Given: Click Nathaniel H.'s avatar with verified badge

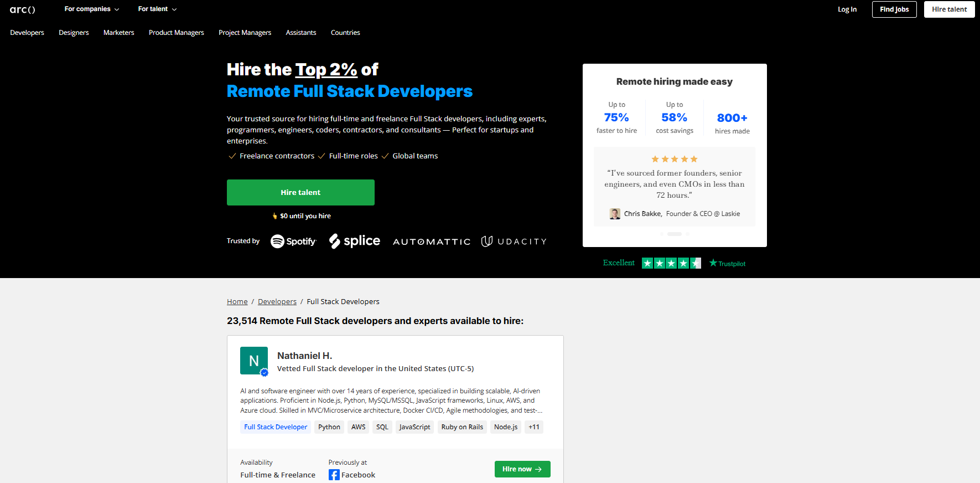Looking at the screenshot, I should point(254,361).
